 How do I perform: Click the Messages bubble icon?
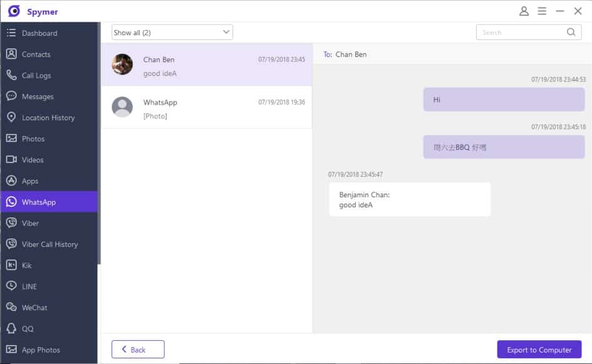coord(11,96)
